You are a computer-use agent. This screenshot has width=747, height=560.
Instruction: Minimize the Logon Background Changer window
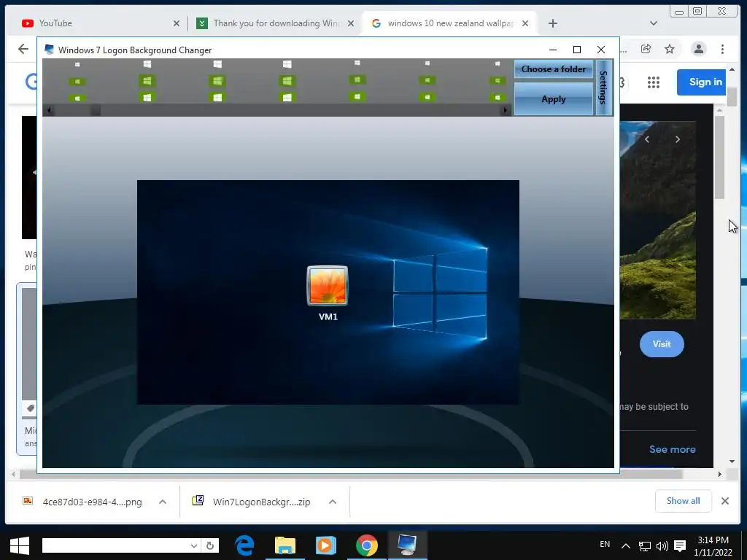point(553,50)
